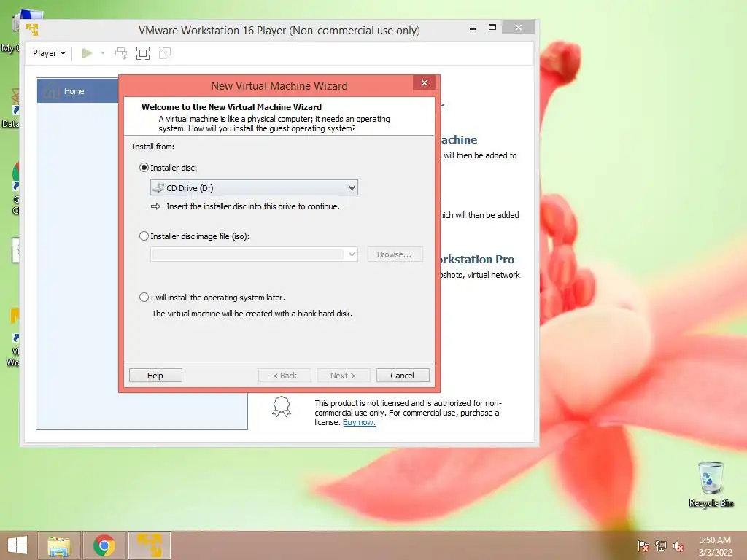Open the Player menu
This screenshot has width=747, height=560.
pos(49,53)
